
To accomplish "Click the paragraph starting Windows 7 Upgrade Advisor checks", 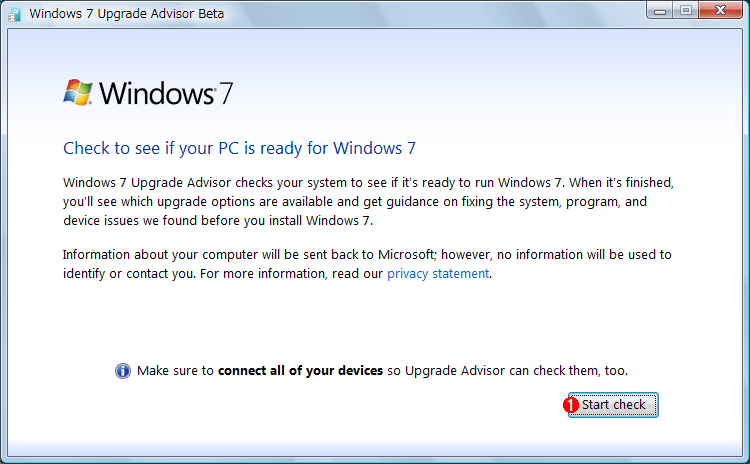I will [x=368, y=201].
